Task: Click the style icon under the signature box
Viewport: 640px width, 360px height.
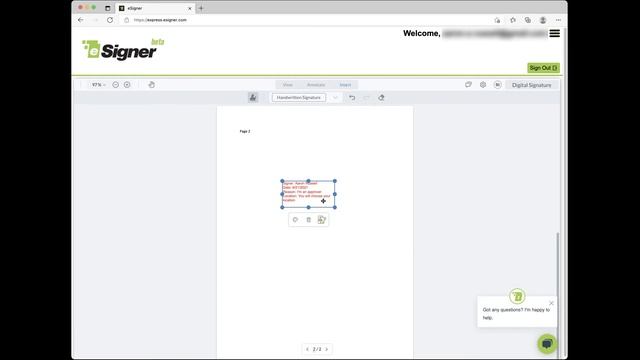Action: click(x=295, y=220)
